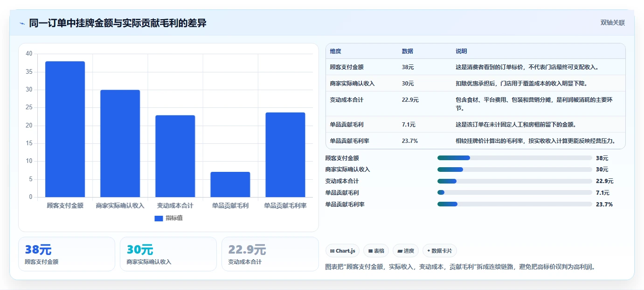
Task: Select the 进度 chip
Action: [406, 251]
